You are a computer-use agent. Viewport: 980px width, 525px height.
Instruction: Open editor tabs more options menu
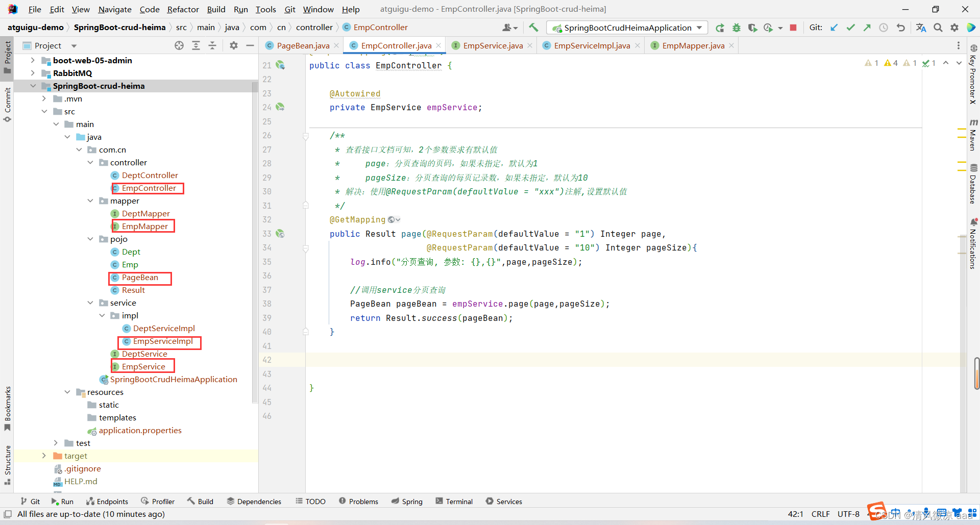point(958,45)
